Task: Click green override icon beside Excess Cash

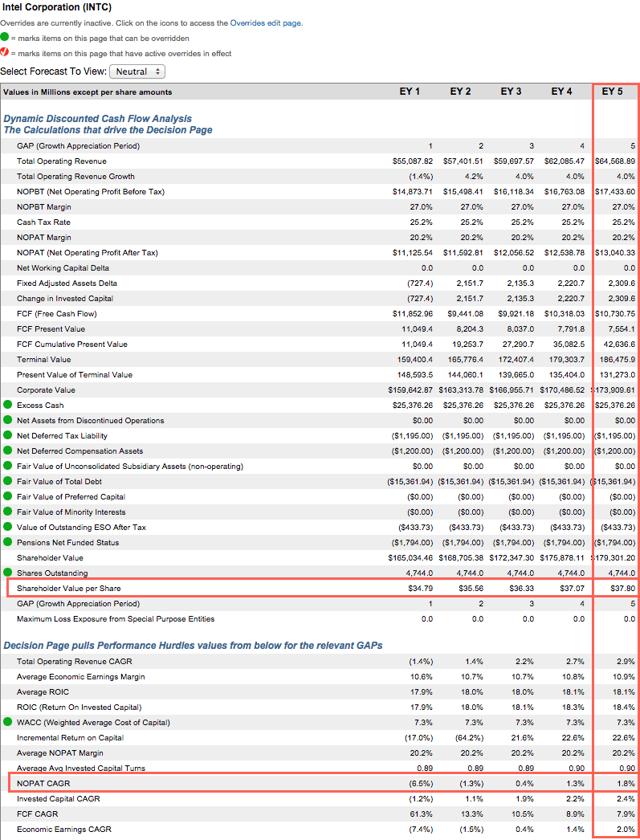Action: 7,405
